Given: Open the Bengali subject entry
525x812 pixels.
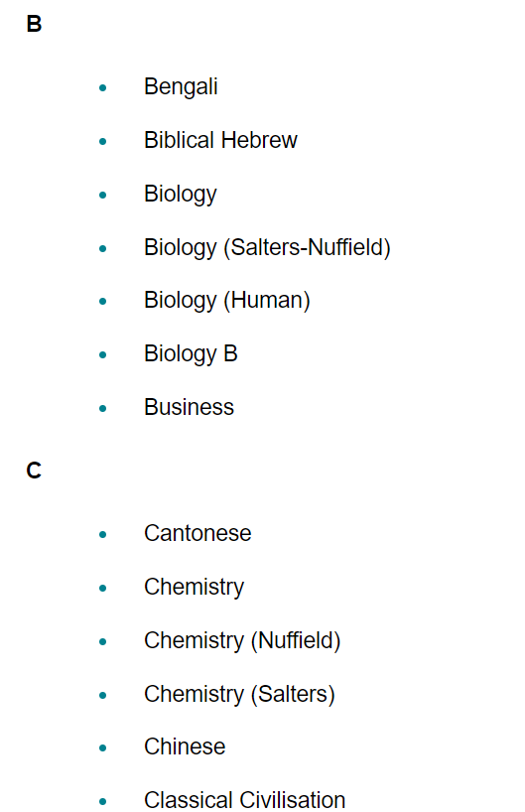Looking at the screenshot, I should (181, 87).
